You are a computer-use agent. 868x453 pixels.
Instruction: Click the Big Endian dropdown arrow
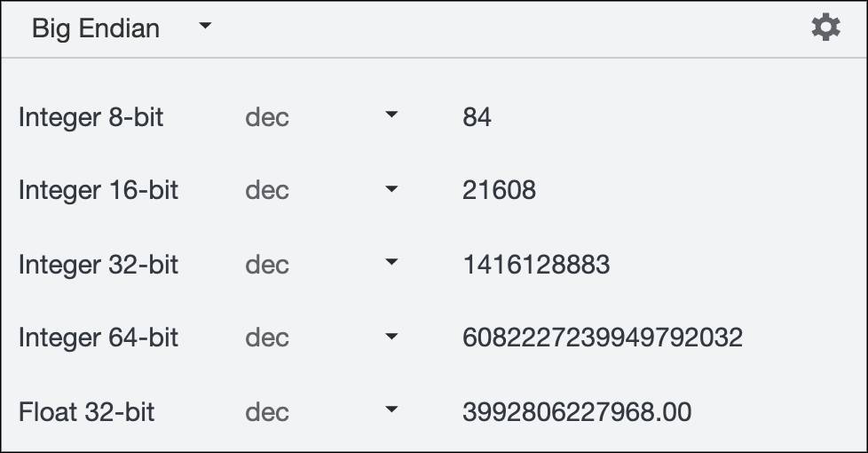[x=205, y=27]
